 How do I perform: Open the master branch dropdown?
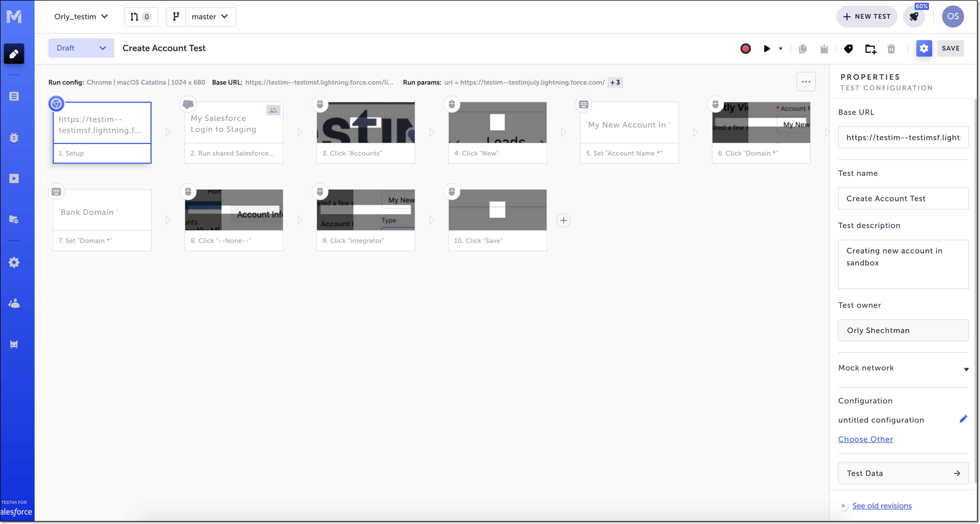pos(210,17)
